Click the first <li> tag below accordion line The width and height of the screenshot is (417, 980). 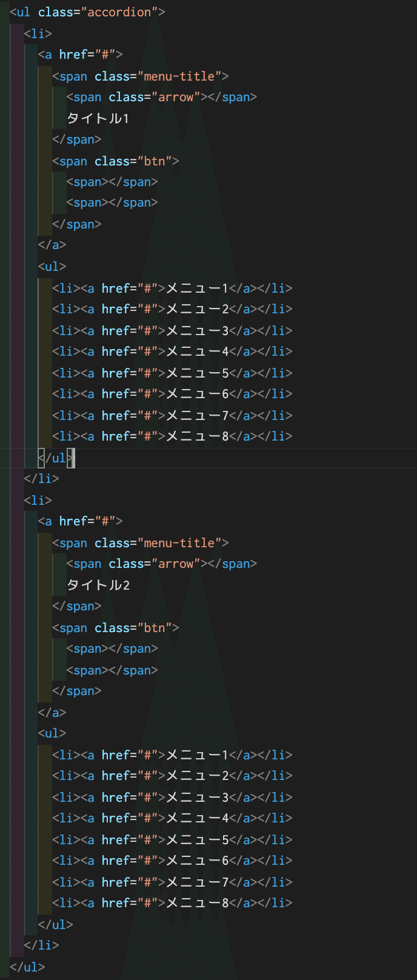[38, 33]
